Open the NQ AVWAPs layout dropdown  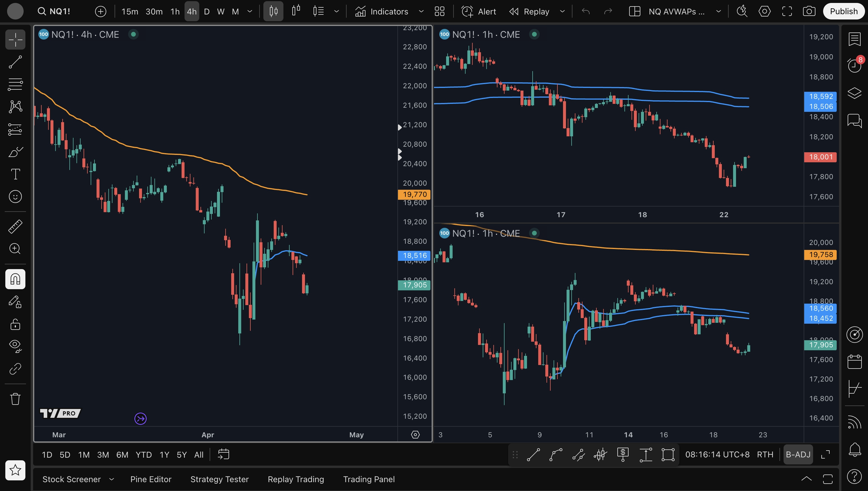(x=719, y=12)
